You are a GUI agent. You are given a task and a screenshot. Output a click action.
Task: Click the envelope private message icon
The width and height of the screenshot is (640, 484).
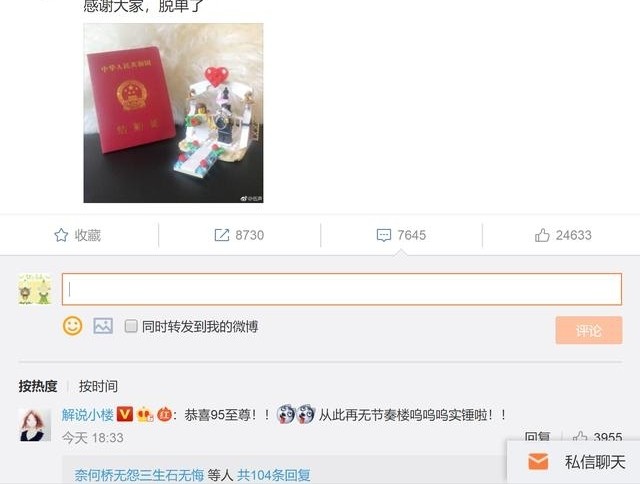[538, 462]
